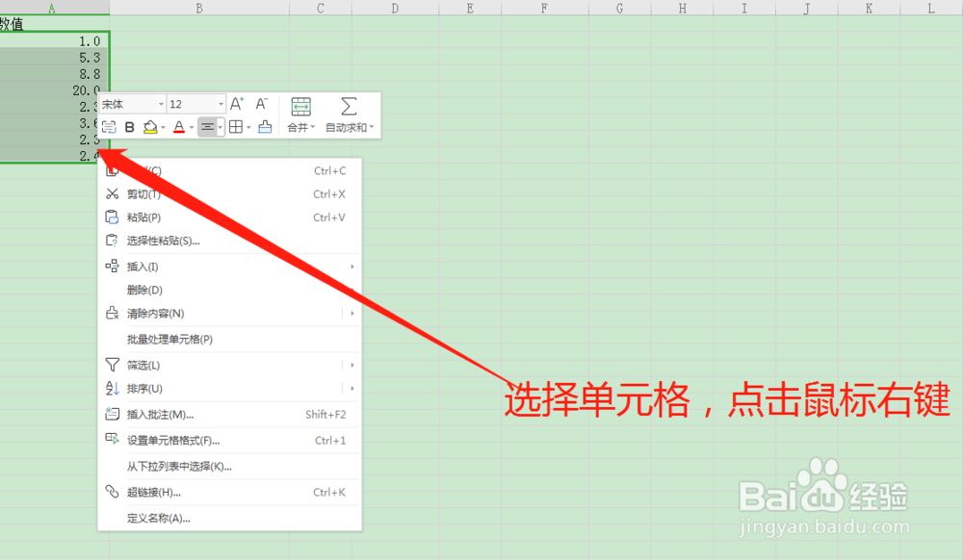Select column D header

[x=395, y=8]
